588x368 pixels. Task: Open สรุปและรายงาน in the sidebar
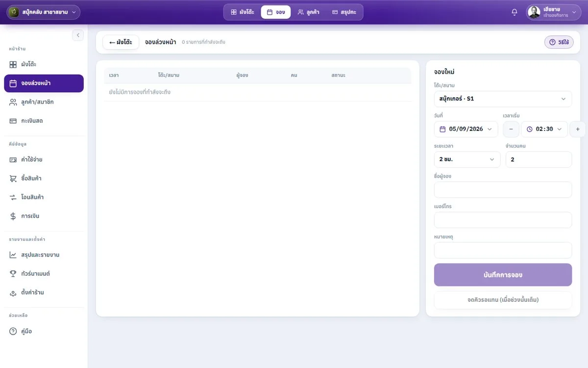click(x=44, y=255)
